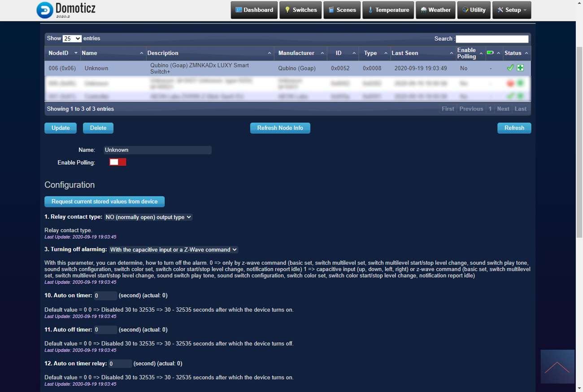Open the Weather page
This screenshot has width=583, height=392.
(x=435, y=10)
